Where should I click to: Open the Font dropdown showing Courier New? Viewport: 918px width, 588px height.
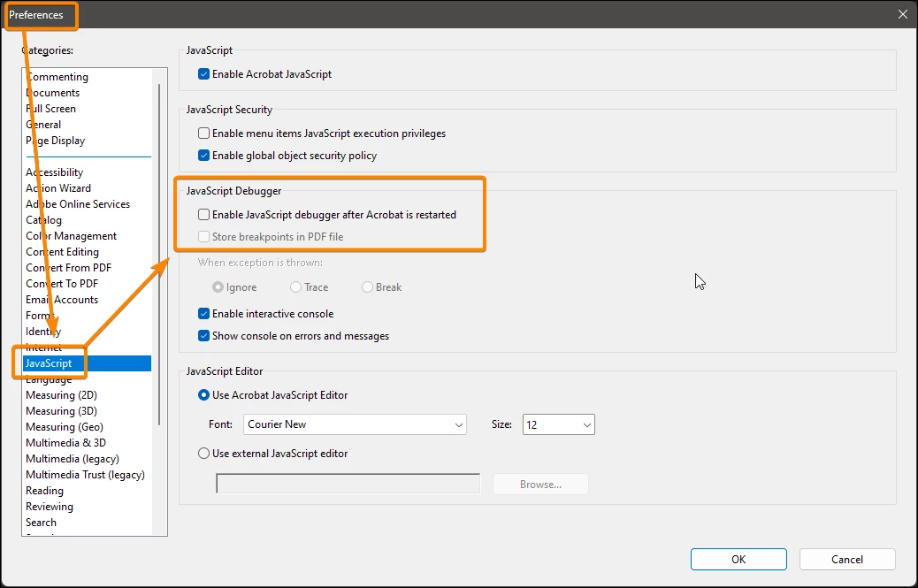(x=355, y=424)
